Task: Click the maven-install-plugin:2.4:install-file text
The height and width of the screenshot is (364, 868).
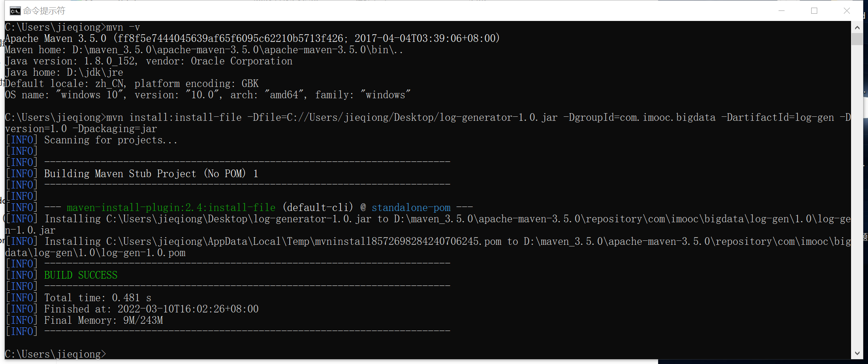Action: (171, 207)
